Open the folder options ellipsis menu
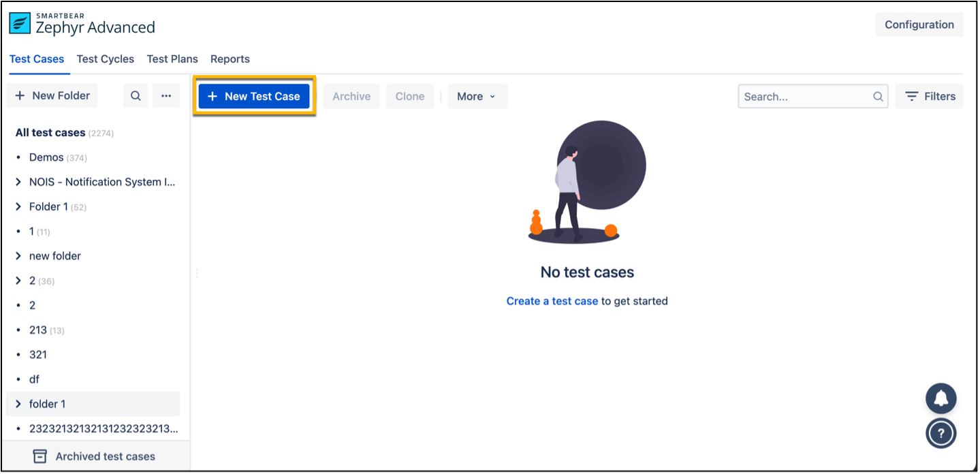The height and width of the screenshot is (474, 980). click(166, 96)
